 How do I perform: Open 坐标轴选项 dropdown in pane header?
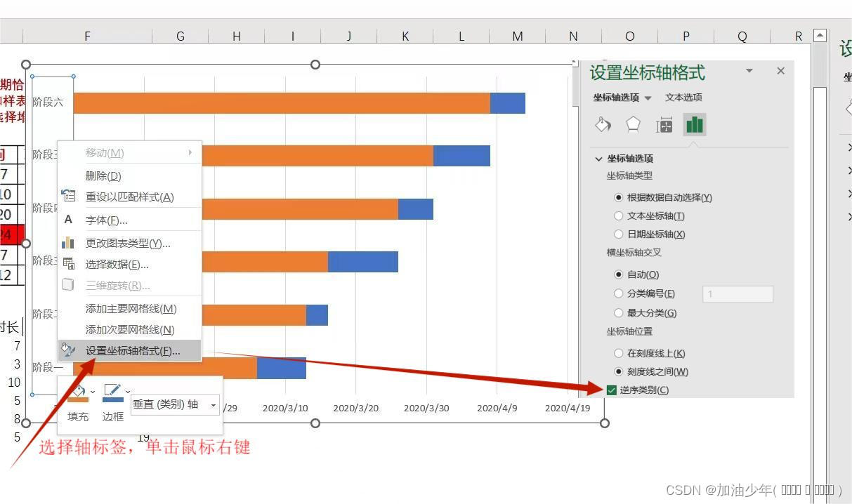pos(648,98)
